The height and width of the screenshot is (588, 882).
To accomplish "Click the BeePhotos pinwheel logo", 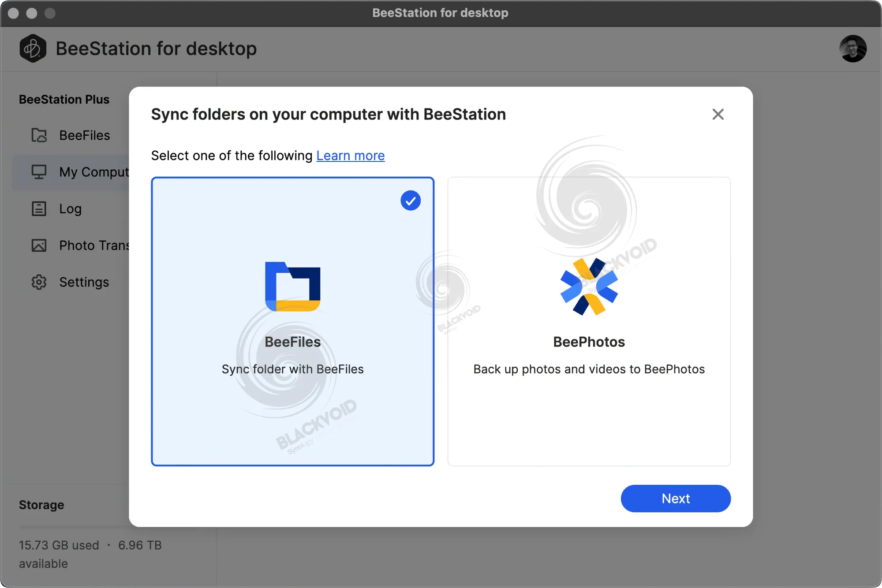I will pos(589,287).
